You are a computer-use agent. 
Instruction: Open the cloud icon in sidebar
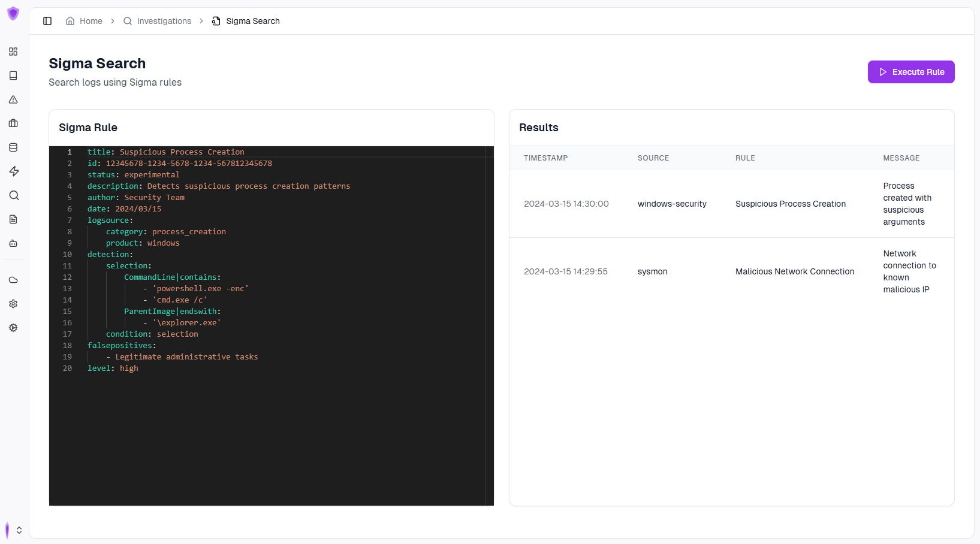[13, 280]
